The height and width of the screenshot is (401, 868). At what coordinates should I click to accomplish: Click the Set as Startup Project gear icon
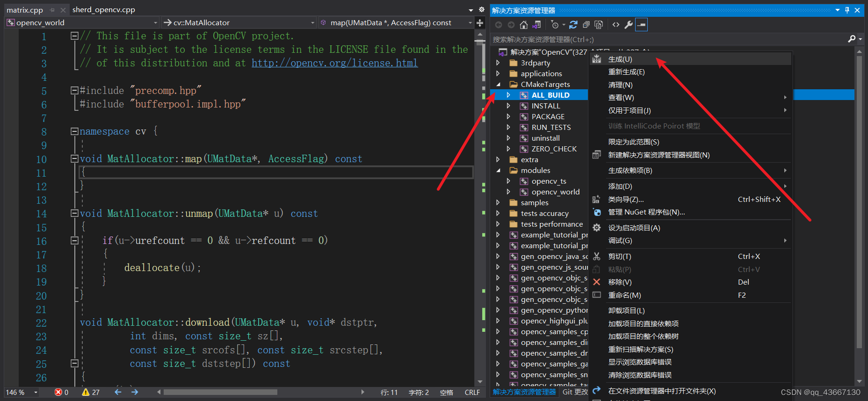(x=597, y=228)
